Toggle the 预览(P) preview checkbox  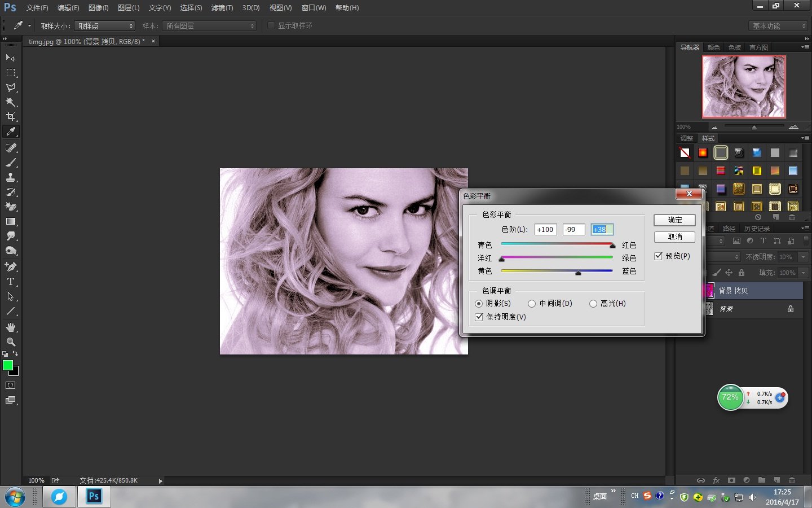(659, 256)
